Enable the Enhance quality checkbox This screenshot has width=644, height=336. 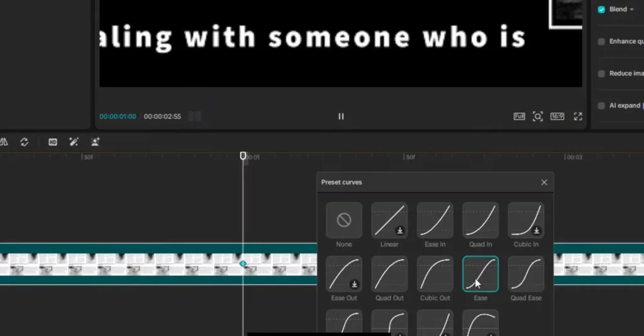click(x=601, y=42)
